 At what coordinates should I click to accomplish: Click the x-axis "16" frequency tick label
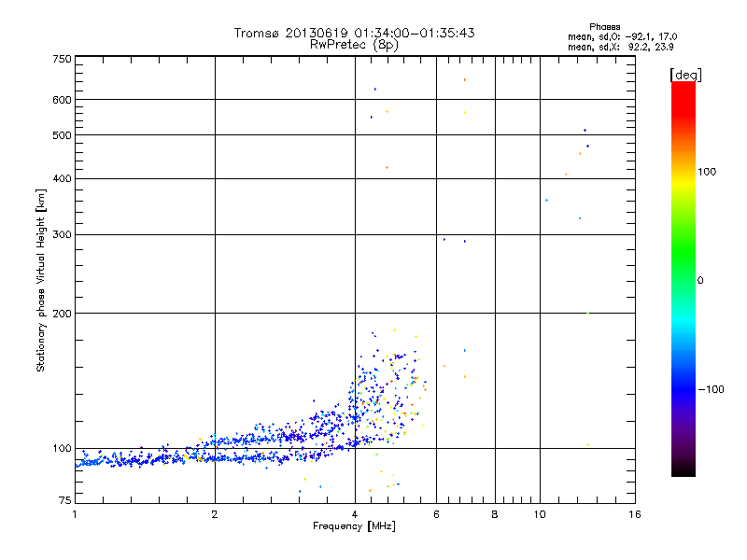635,514
